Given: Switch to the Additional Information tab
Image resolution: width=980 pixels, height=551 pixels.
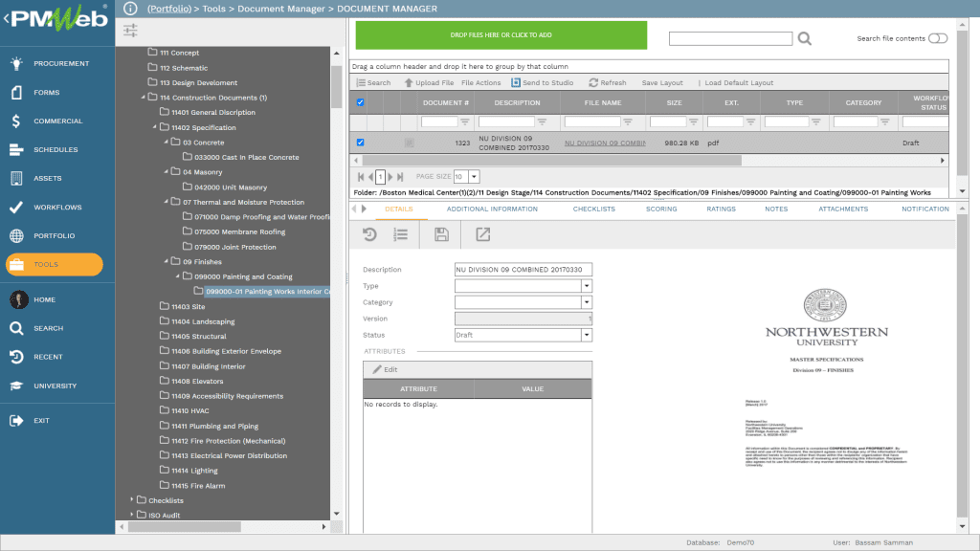Looking at the screenshot, I should (x=492, y=209).
